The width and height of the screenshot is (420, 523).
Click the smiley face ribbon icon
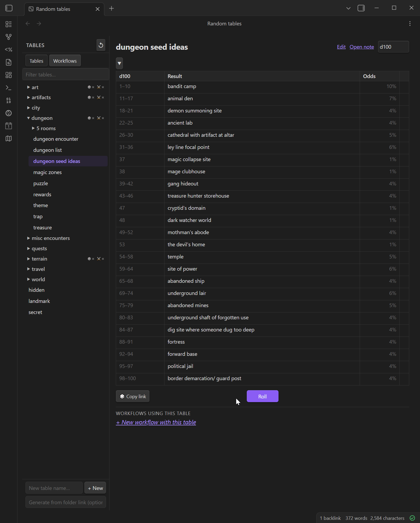(x=8, y=113)
